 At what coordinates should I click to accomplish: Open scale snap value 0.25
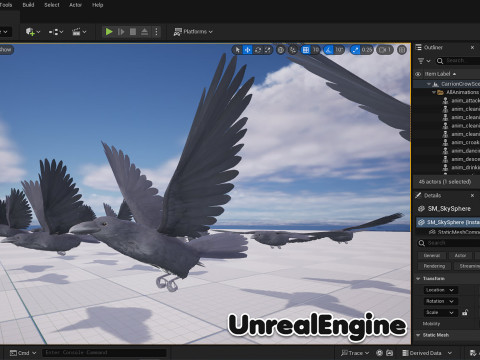click(367, 50)
